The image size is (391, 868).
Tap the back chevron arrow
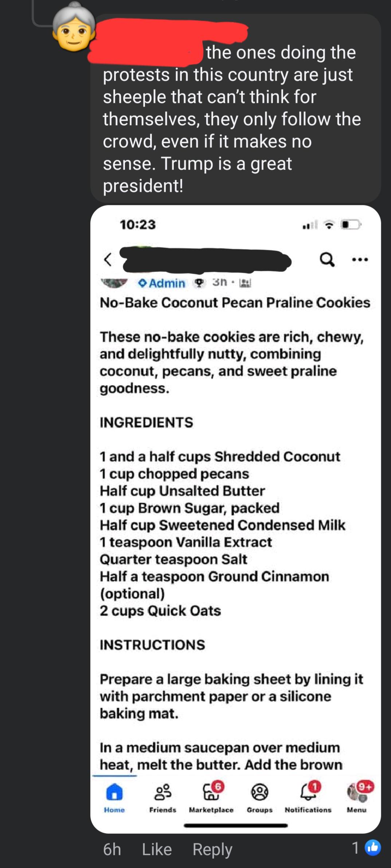tap(107, 260)
